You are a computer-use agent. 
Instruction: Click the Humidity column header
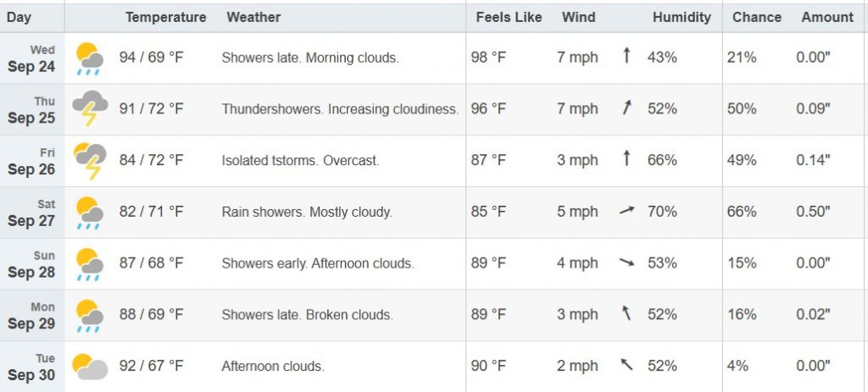coord(682,17)
